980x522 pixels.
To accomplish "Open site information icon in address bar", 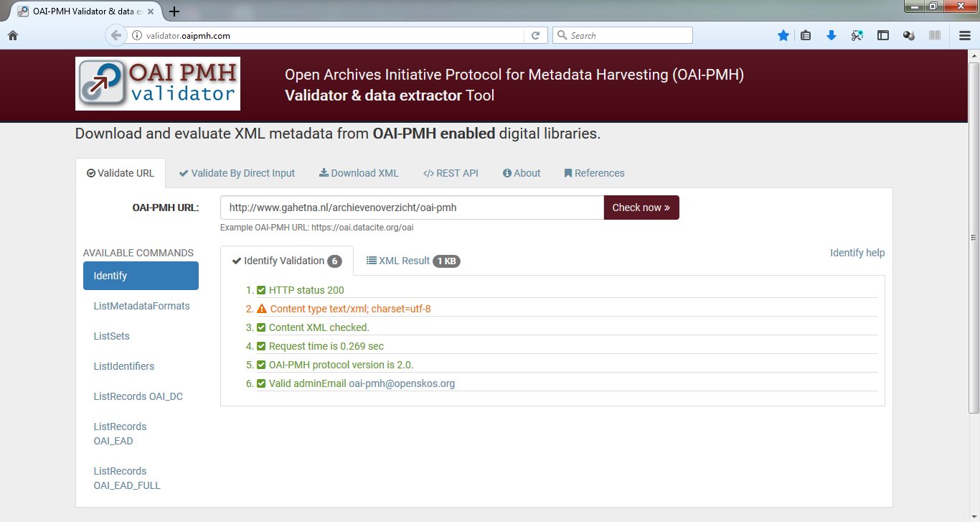I will tap(136, 35).
